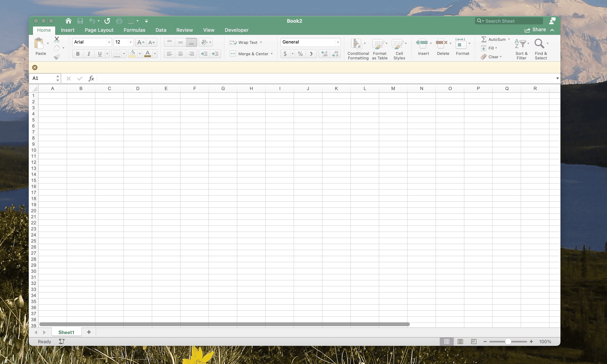Viewport: 607px width, 364px height.
Task: Set Top Align vertical alignment
Action: click(x=170, y=42)
